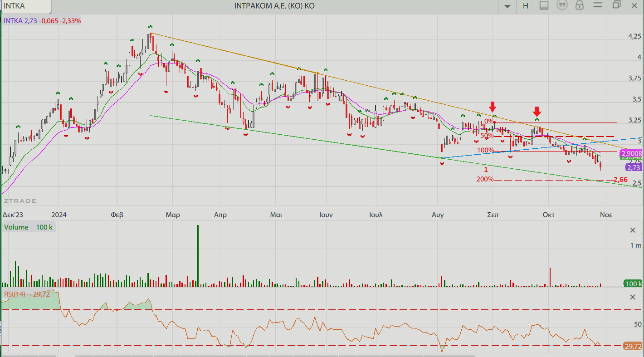Click the restore window icon
Viewport: 644px width, 357px height.
tap(616, 5)
